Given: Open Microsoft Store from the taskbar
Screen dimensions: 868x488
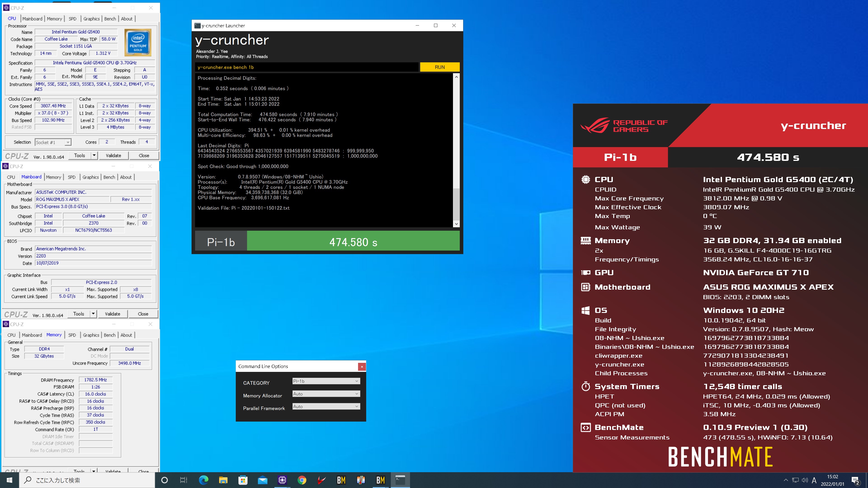Looking at the screenshot, I should pos(243,480).
